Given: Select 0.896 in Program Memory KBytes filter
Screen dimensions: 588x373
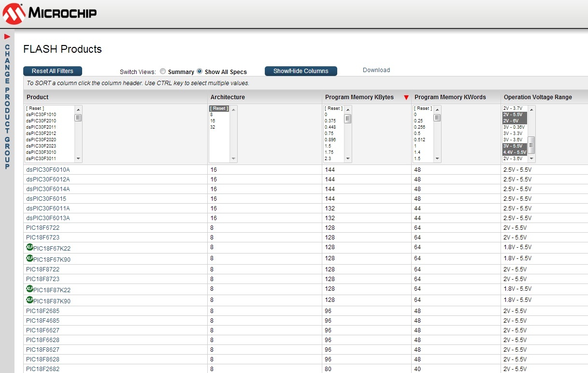Looking at the screenshot, I should [330, 140].
